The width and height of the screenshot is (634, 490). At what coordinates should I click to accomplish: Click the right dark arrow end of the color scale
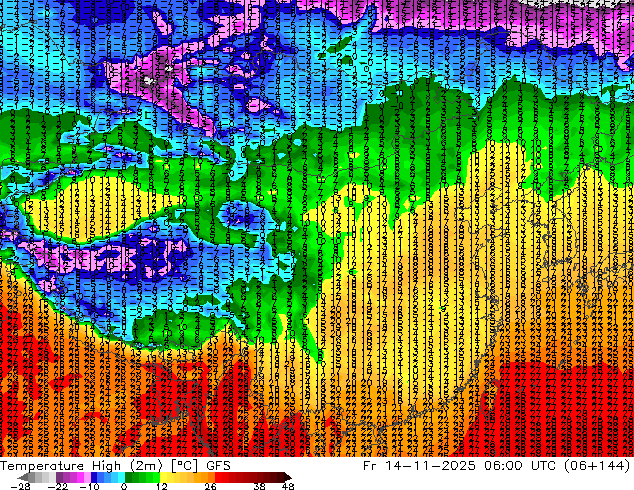[x=287, y=477]
